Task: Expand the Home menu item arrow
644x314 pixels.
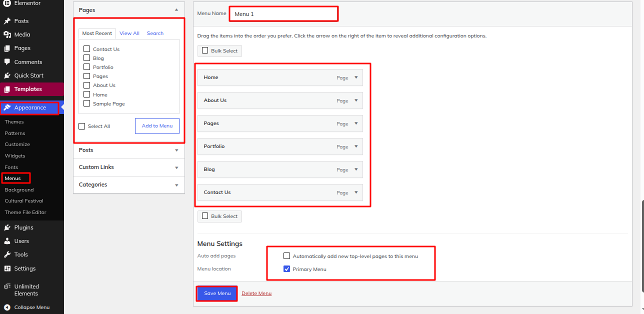Action: click(x=356, y=77)
